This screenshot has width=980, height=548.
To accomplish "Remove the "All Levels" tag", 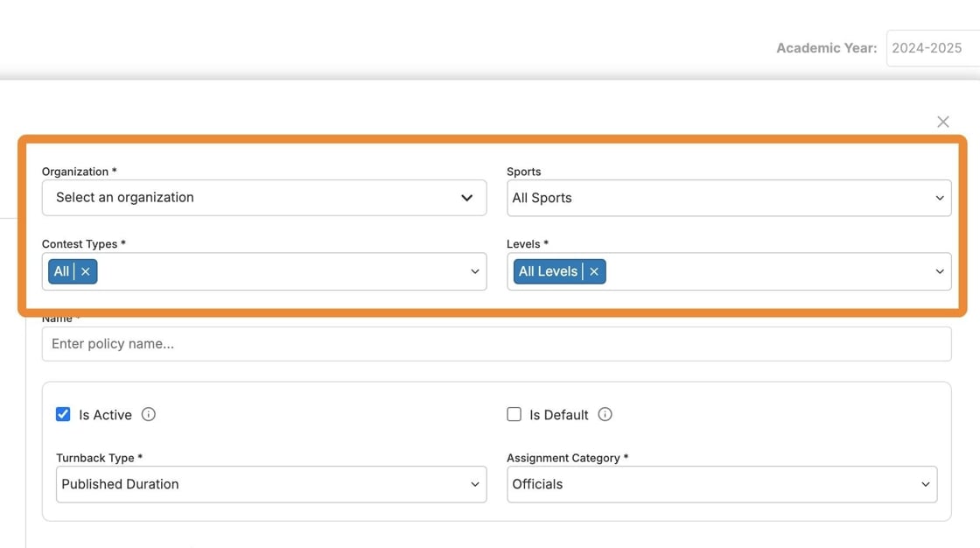I will click(x=594, y=271).
